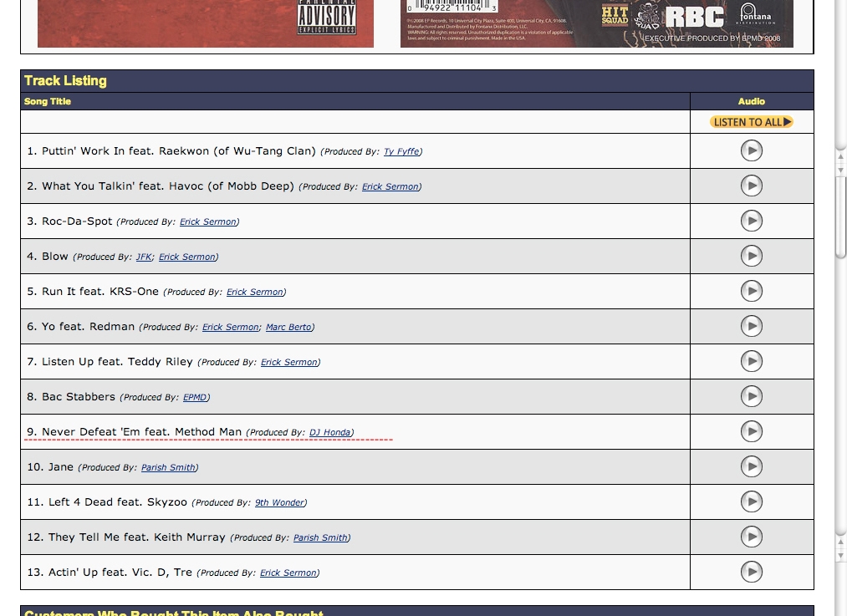The image size is (847, 616).
Task: Follow the DJ Honda producer link
Action: [330, 433]
